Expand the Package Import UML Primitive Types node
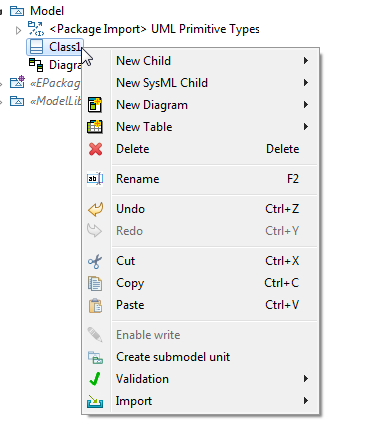 tap(18, 30)
